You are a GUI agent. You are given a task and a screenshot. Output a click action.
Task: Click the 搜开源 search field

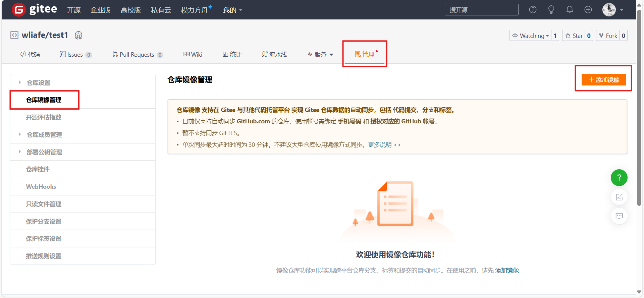pyautogui.click(x=481, y=10)
